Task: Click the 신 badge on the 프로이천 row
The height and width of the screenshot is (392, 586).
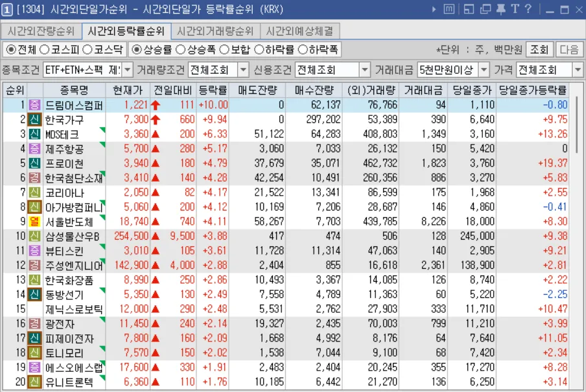Action: coord(34,163)
